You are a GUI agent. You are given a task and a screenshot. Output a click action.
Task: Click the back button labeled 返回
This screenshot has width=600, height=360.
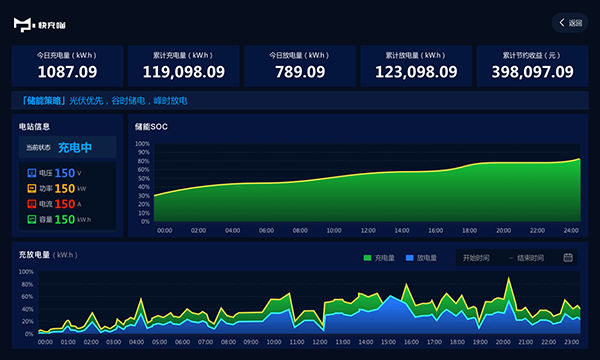pyautogui.click(x=570, y=23)
